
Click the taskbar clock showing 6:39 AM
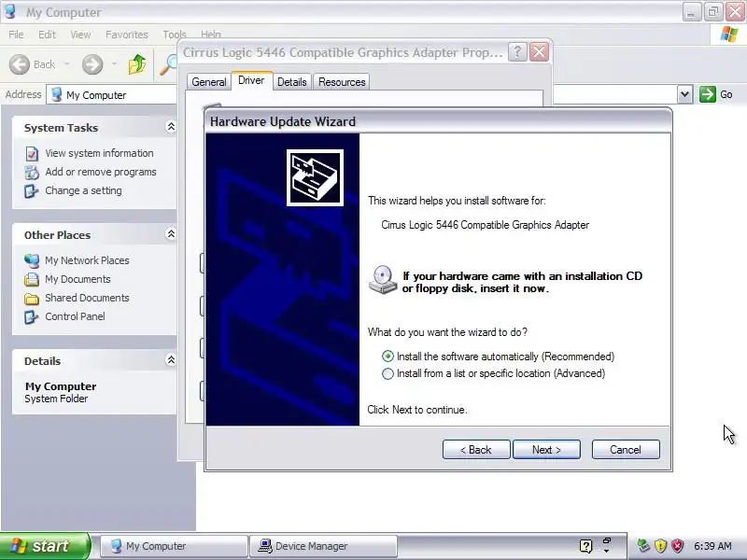click(x=712, y=546)
